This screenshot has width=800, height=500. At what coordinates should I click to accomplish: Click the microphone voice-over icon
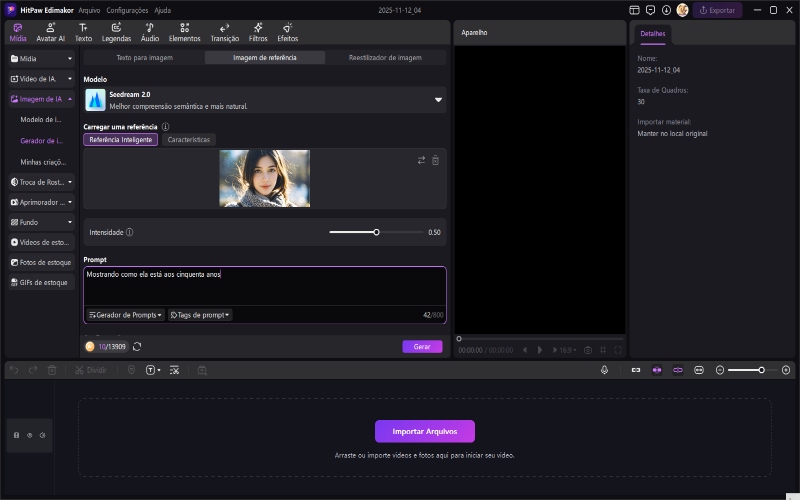(x=604, y=370)
